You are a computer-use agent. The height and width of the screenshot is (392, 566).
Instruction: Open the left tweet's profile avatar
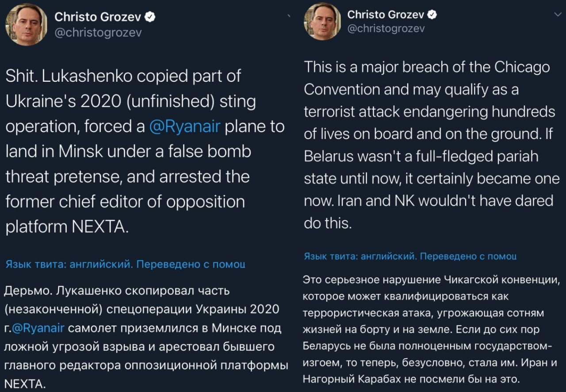click(26, 25)
